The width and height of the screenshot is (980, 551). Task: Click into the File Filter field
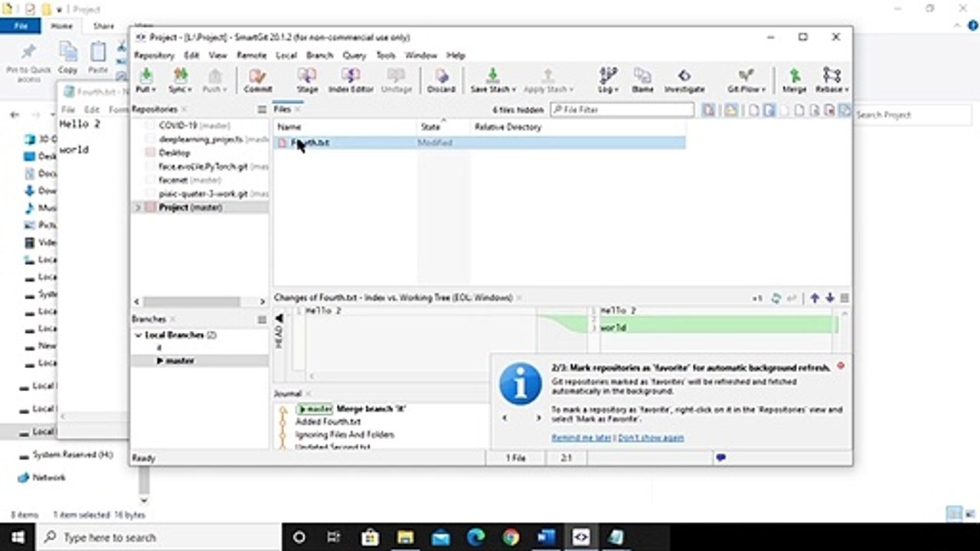pyautogui.click(x=622, y=110)
